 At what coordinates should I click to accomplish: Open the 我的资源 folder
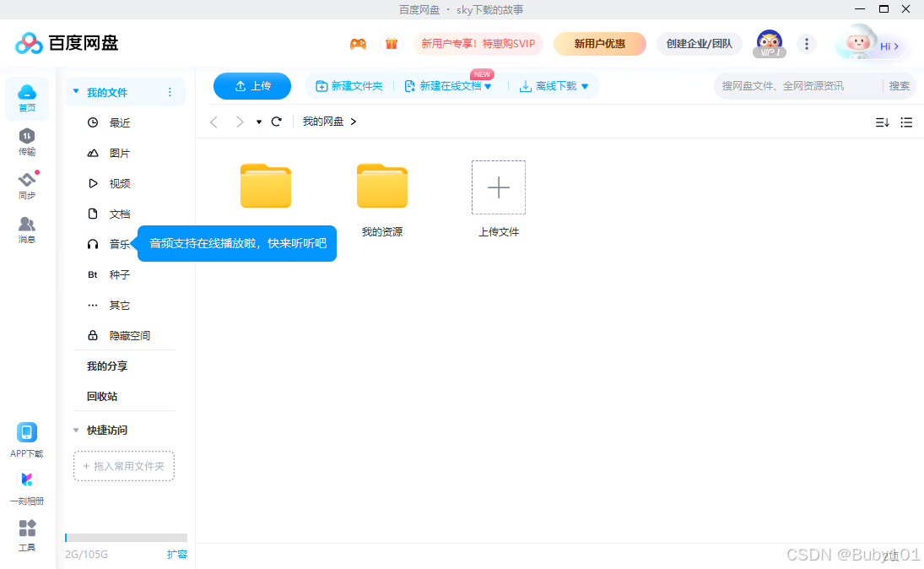[x=382, y=200]
